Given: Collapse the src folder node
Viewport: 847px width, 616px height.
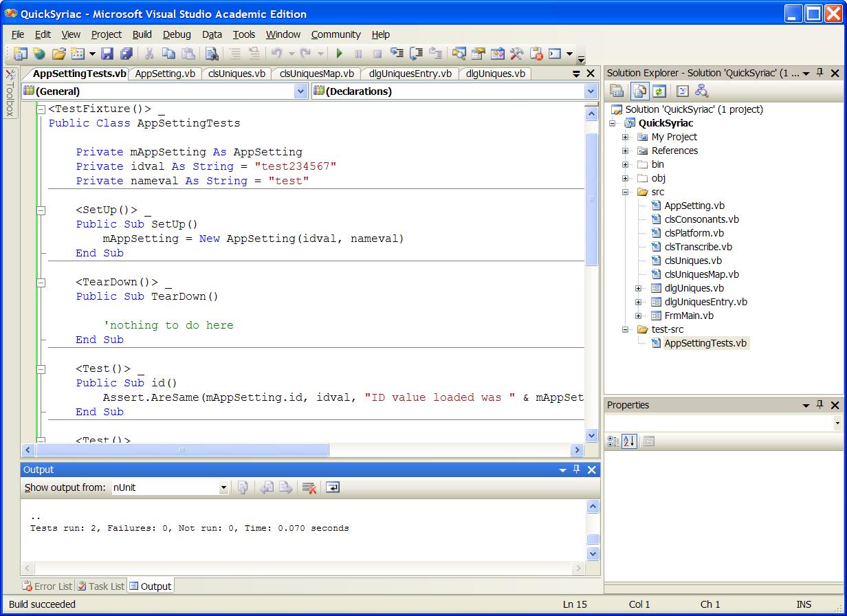Looking at the screenshot, I should click(x=626, y=192).
